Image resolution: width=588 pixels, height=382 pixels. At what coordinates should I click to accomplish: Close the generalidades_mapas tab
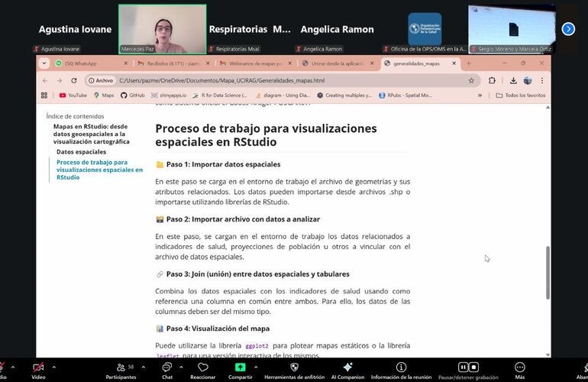454,63
